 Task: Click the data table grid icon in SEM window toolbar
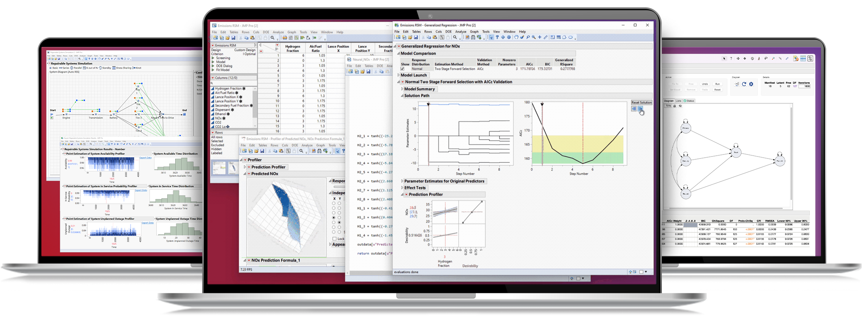tap(803, 59)
